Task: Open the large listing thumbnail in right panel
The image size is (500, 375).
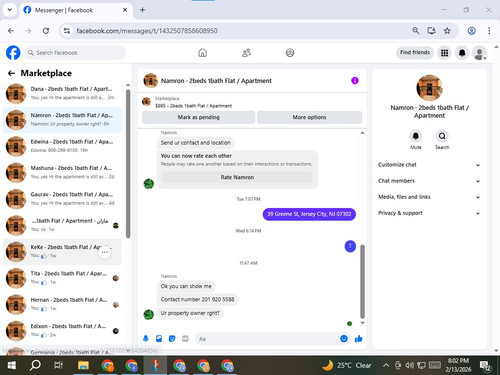Action: click(x=429, y=88)
